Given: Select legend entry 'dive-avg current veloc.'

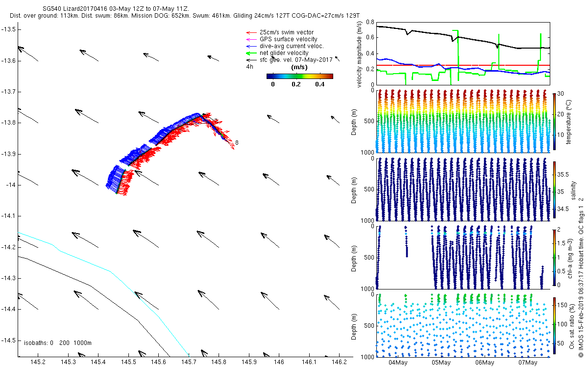Looking at the screenshot, I should (291, 46).
